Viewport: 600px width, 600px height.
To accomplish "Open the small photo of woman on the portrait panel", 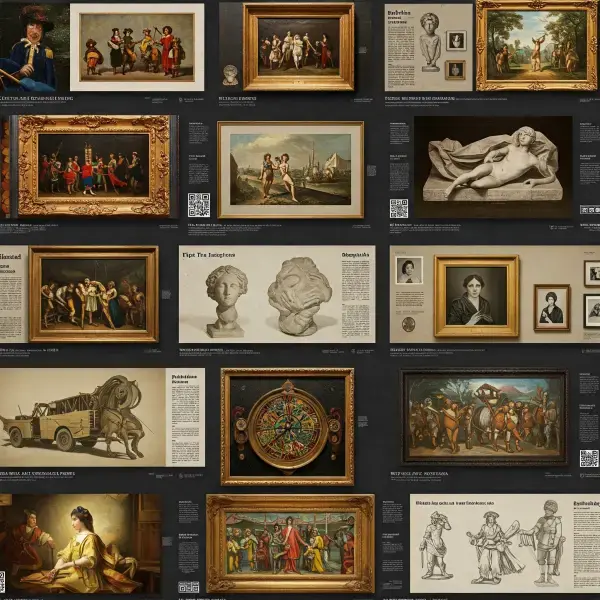I will (409, 270).
